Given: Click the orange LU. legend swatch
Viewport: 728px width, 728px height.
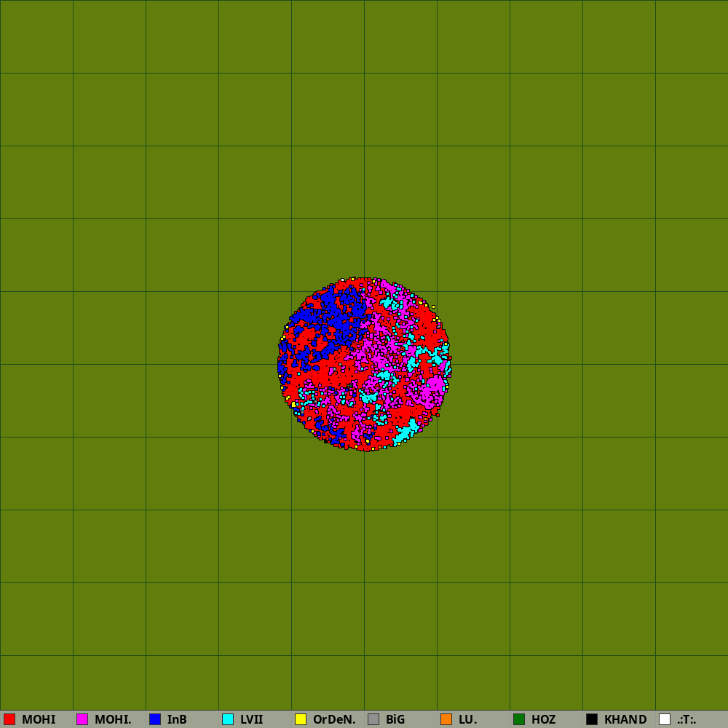Looking at the screenshot, I should click(446, 719).
